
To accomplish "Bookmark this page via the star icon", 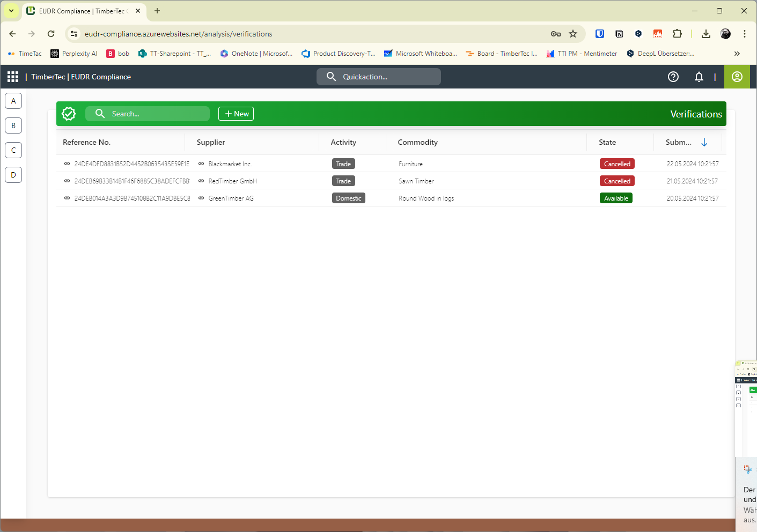I will tap(574, 33).
